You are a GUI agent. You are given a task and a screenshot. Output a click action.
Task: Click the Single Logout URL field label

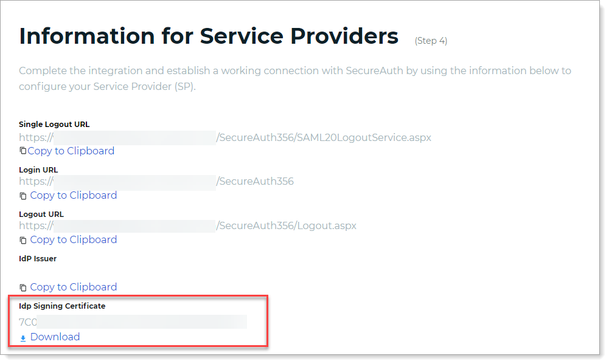tap(54, 125)
